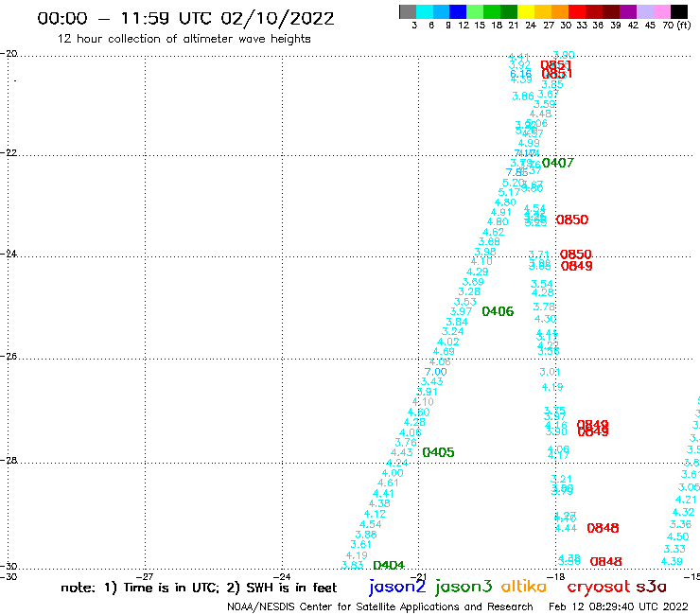Click the wave height value "4.02"
This screenshot has height=615, width=700.
click(447, 342)
